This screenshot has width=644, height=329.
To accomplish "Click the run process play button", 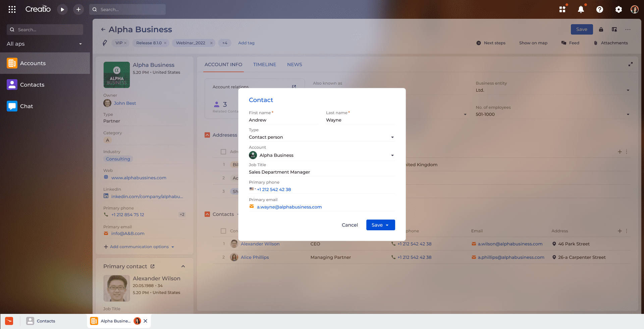I will click(62, 9).
